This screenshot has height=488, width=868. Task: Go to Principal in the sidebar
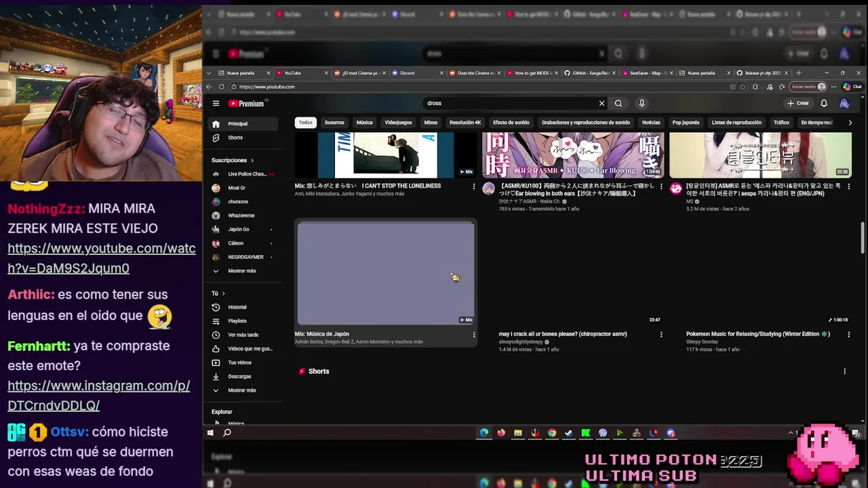243,124
